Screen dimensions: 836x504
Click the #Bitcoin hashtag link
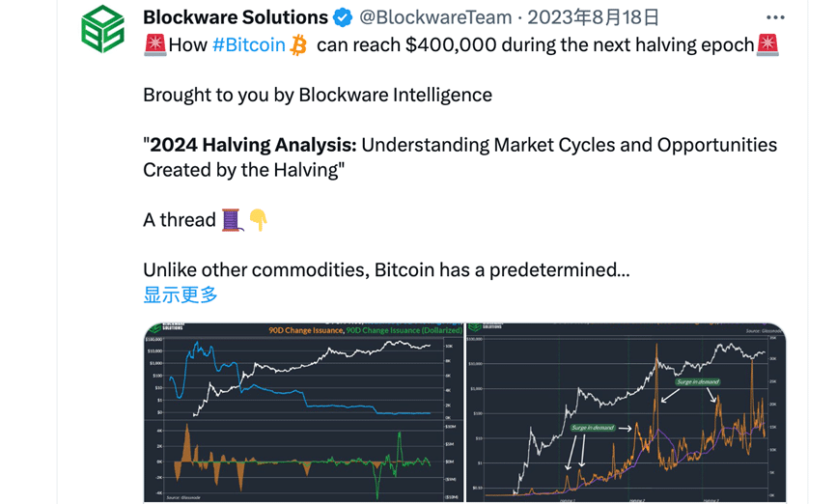[248, 45]
